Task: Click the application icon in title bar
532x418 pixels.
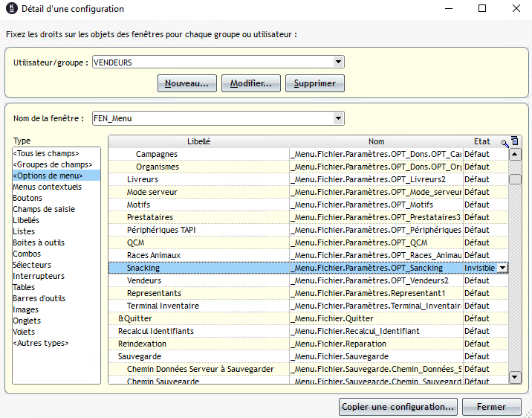Action: pyautogui.click(x=11, y=9)
